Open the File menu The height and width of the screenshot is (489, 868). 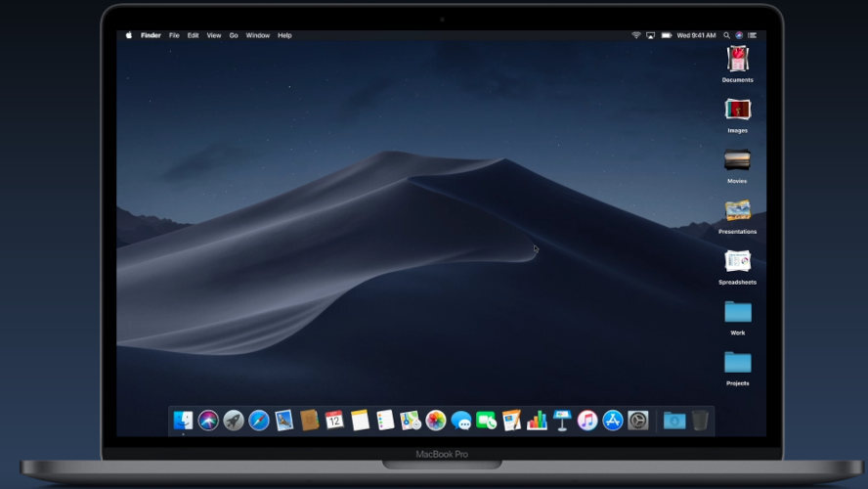pos(174,35)
